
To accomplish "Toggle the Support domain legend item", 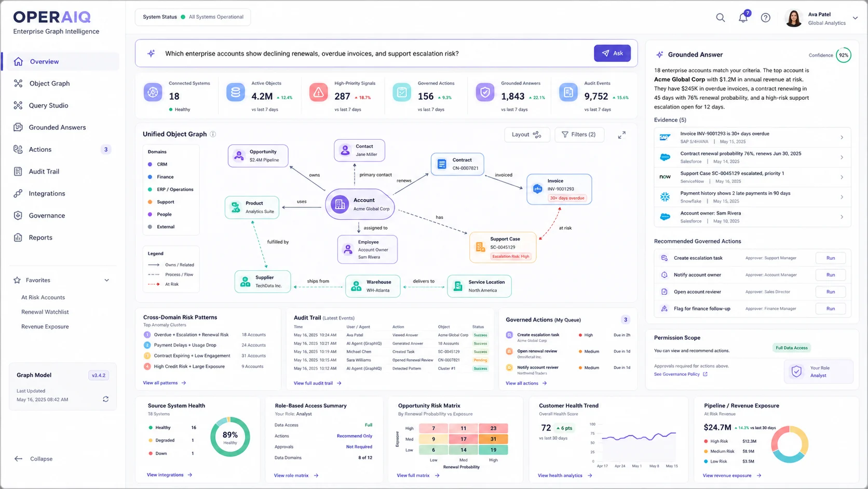I will (161, 202).
